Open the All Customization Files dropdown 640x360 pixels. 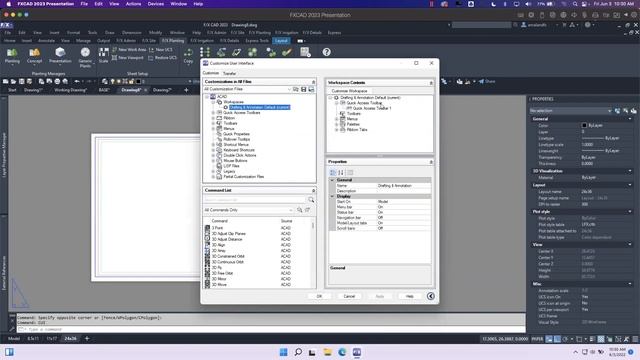[247, 89]
